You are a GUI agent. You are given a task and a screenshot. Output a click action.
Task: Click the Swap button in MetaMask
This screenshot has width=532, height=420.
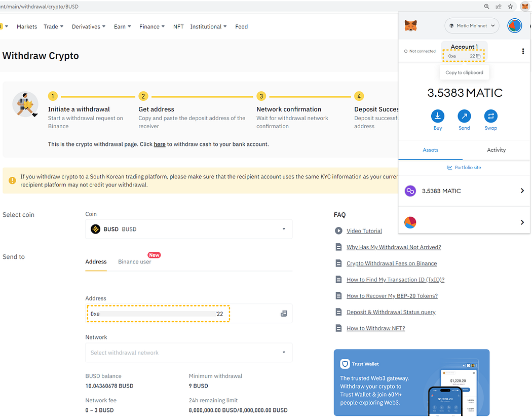[x=490, y=117]
